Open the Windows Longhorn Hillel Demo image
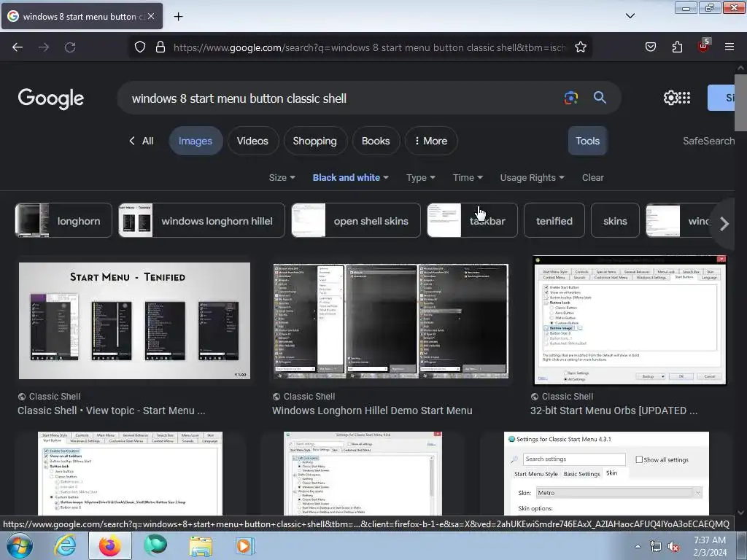Screen dimensions: 747x560 pyautogui.click(x=391, y=321)
